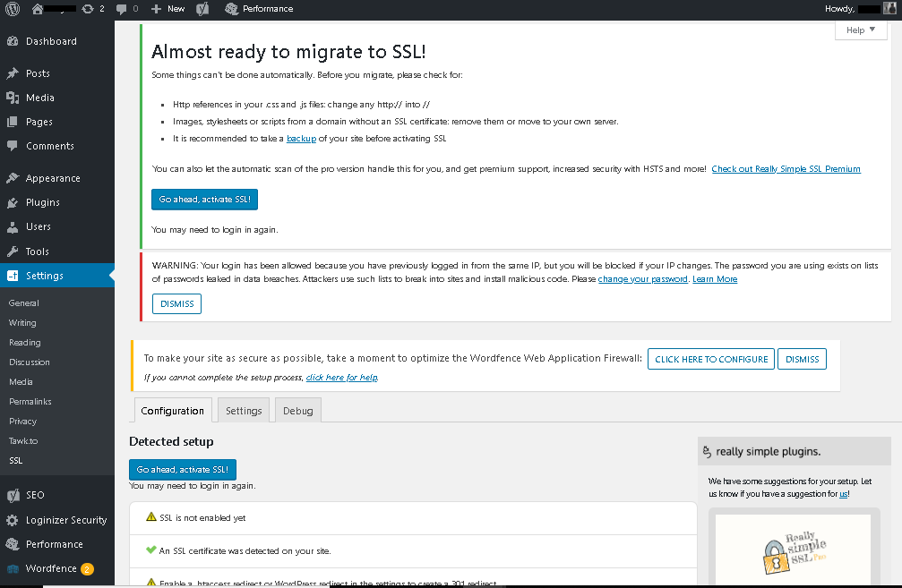
Task: Click Go ahead, activate SSL under Detected setup
Action: point(183,470)
